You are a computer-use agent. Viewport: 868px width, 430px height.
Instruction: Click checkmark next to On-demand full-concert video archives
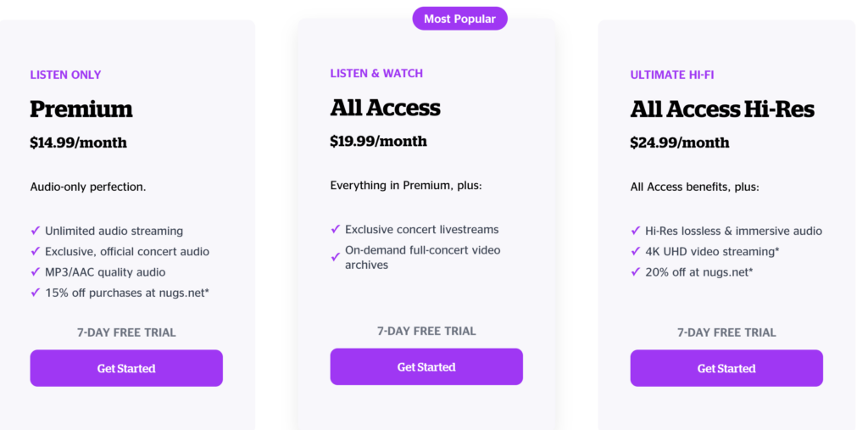click(336, 257)
